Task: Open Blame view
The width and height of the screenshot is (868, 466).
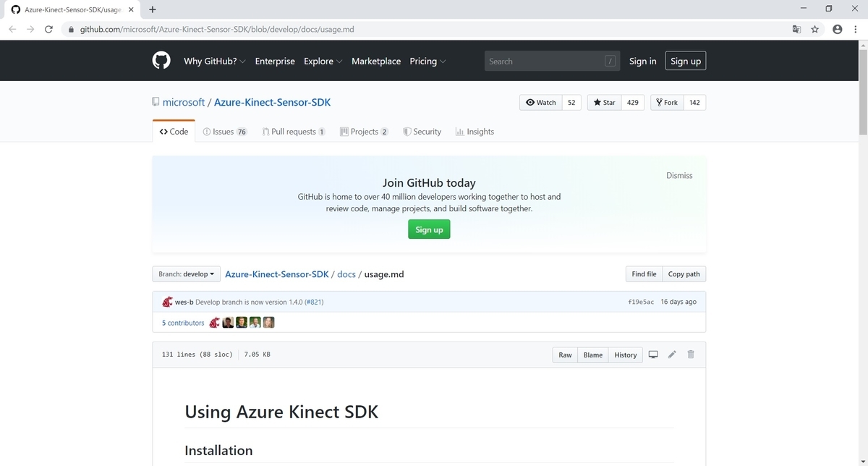Action: point(593,355)
